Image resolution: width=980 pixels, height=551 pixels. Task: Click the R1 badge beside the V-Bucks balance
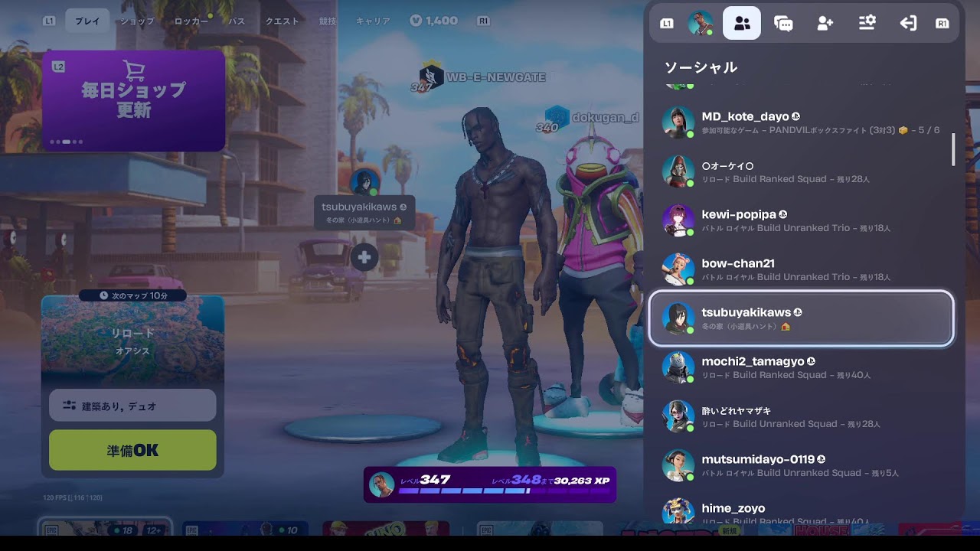pos(483,21)
